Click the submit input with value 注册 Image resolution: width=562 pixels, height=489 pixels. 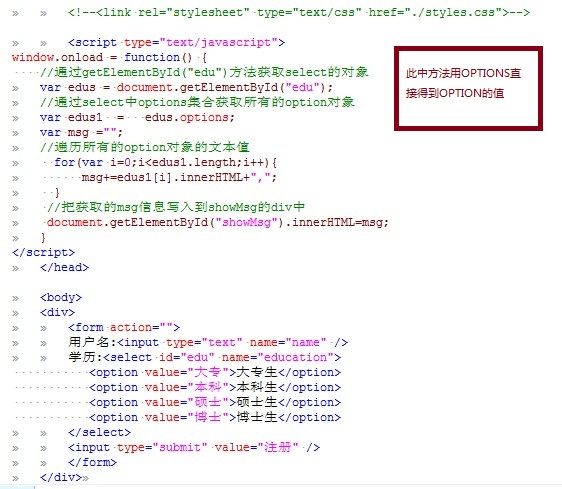pos(194,448)
